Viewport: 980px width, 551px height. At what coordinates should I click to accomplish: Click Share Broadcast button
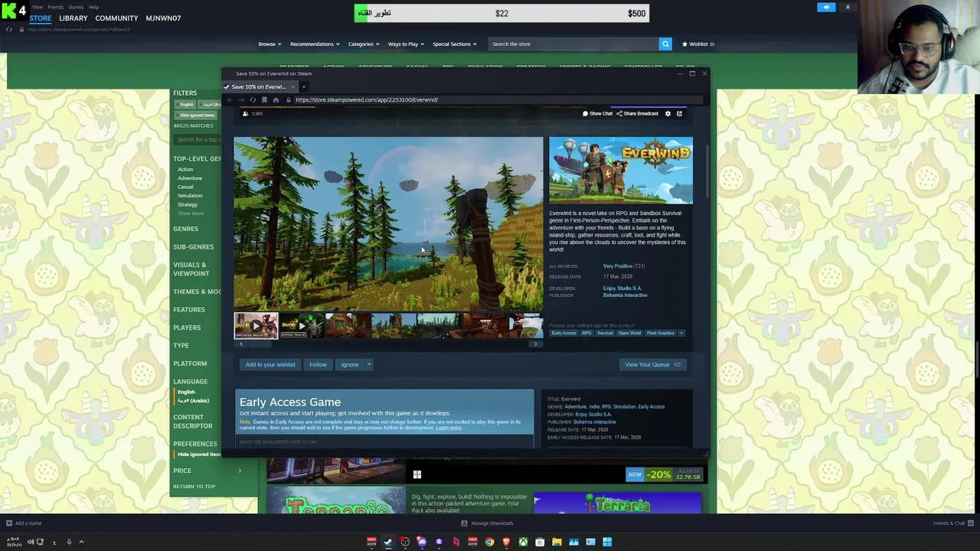tap(637, 113)
